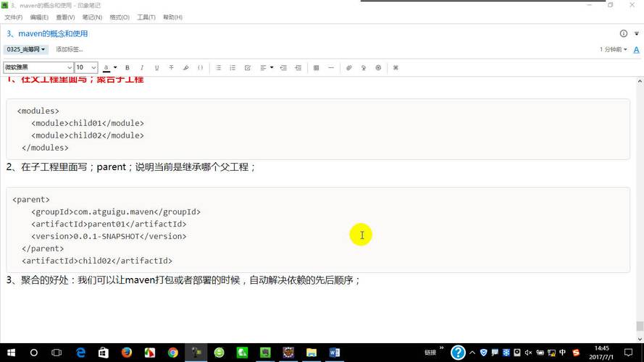Viewport: 644px width, 362px height.
Task: Expand the alignment options arrow
Action: pyautogui.click(x=272, y=68)
